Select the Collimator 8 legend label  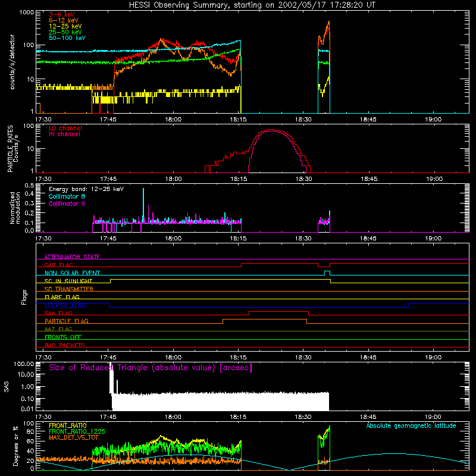[x=67, y=196]
